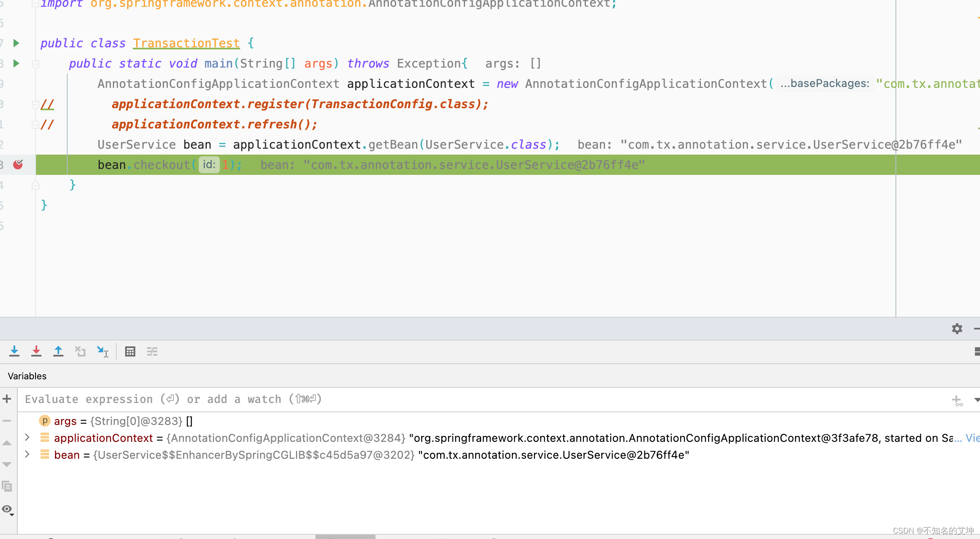
Task: Run the TransactionTest class gutter icon
Action: click(x=16, y=43)
